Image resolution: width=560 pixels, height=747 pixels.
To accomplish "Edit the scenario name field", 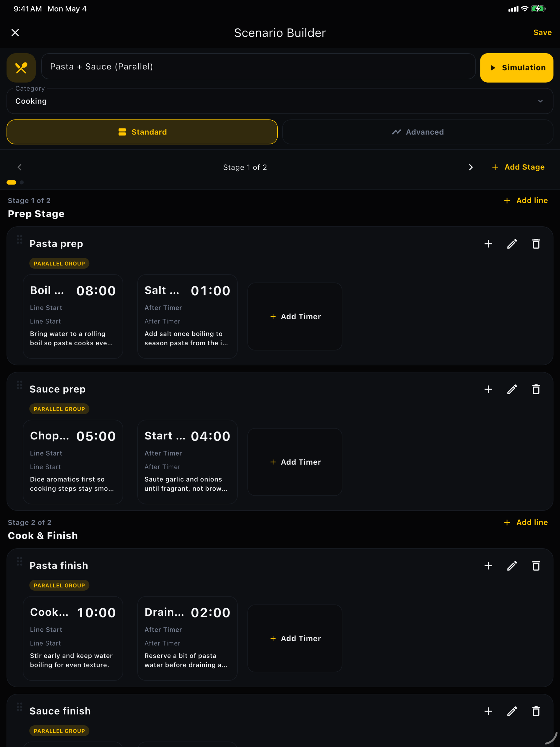I will [258, 66].
